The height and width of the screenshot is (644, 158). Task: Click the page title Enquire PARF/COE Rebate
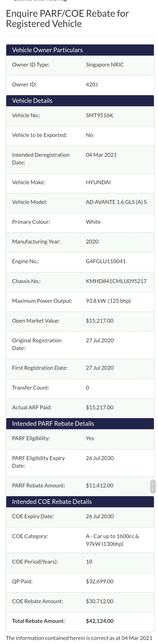point(67,18)
